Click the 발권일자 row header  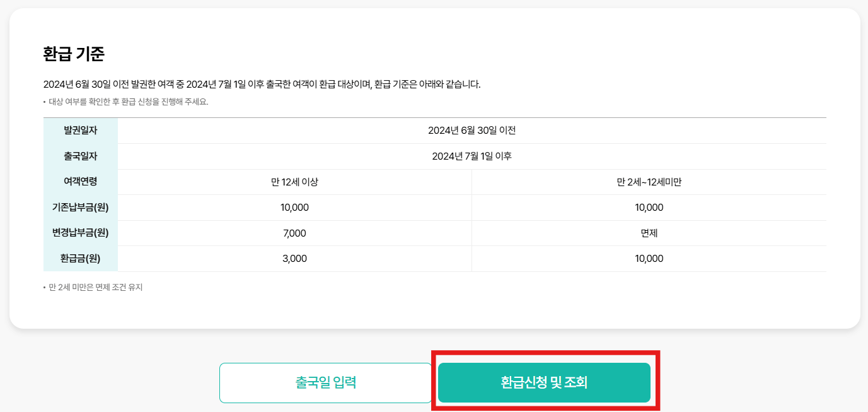pos(79,131)
